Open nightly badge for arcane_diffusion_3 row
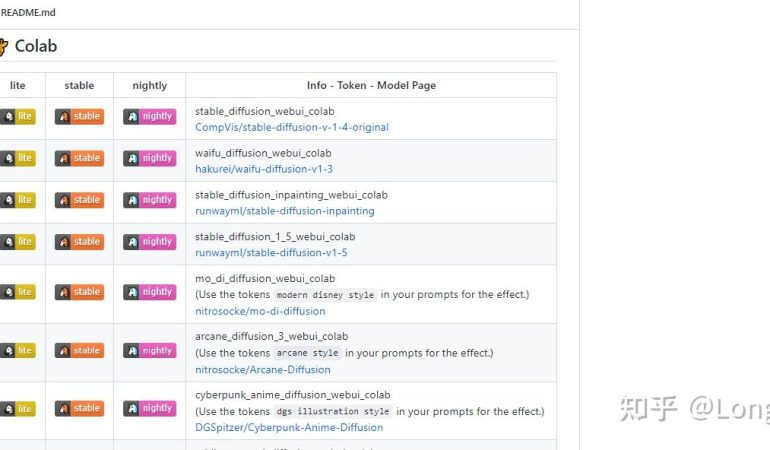 [150, 350]
